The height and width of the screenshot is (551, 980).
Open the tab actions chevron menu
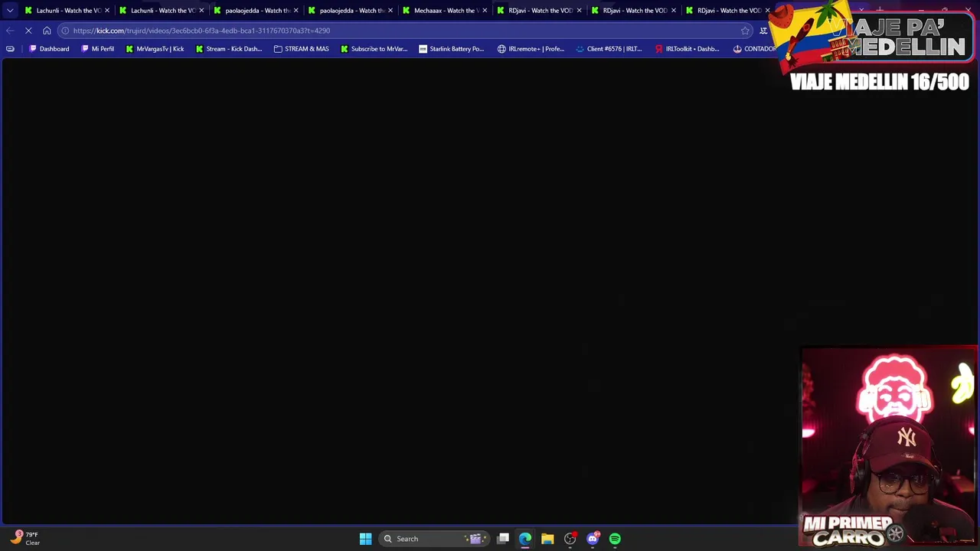tap(10, 10)
